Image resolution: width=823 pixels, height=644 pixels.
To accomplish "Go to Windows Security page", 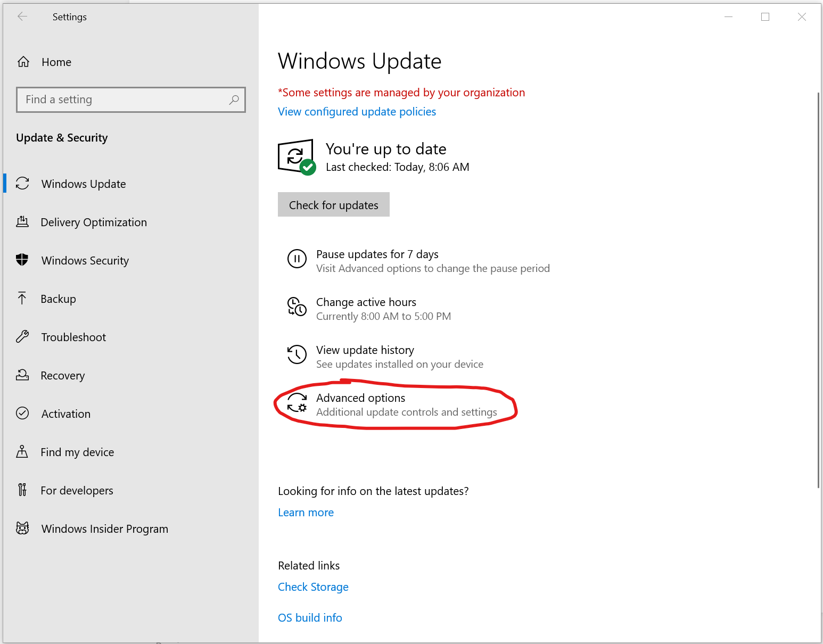I will tap(131, 260).
